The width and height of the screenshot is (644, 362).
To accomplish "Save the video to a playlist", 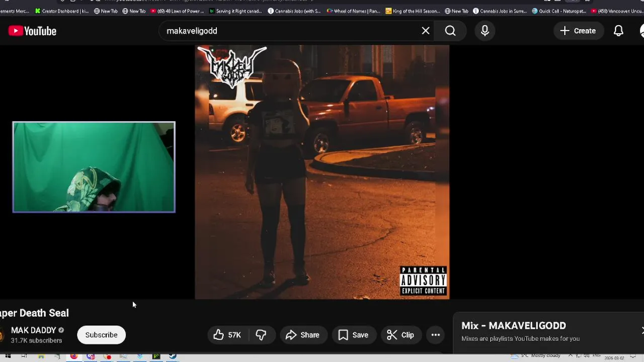I will [353, 335].
